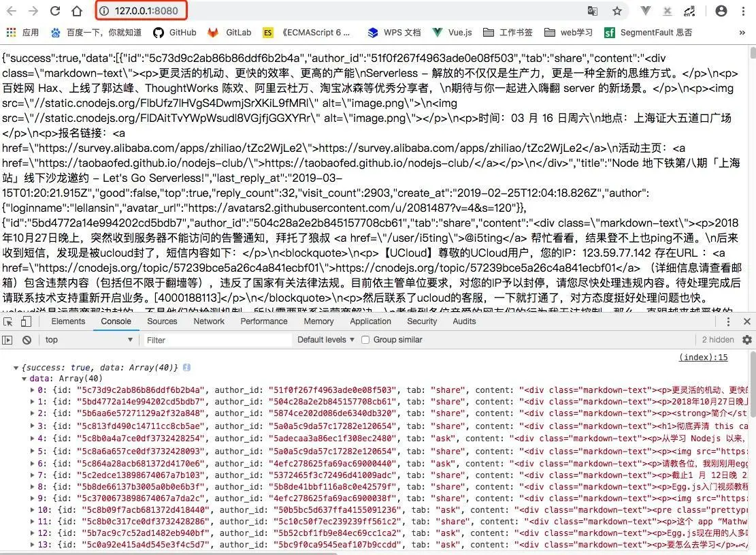Switch to the Application tab

[370, 321]
